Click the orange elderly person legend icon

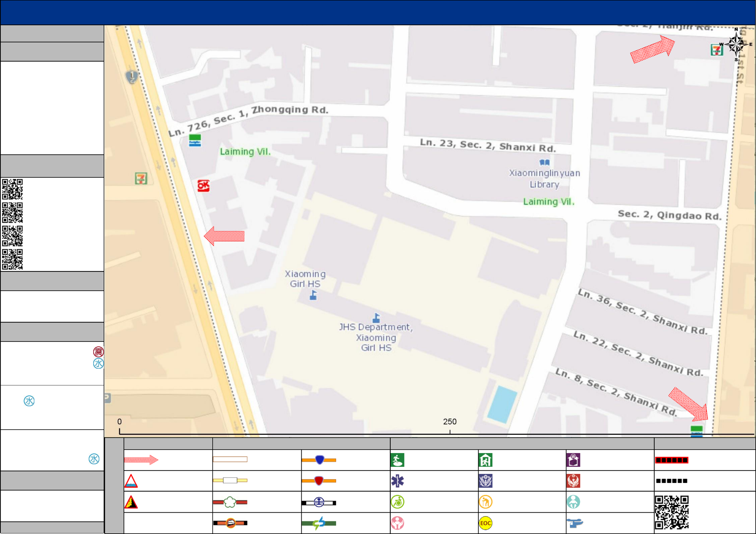click(486, 502)
